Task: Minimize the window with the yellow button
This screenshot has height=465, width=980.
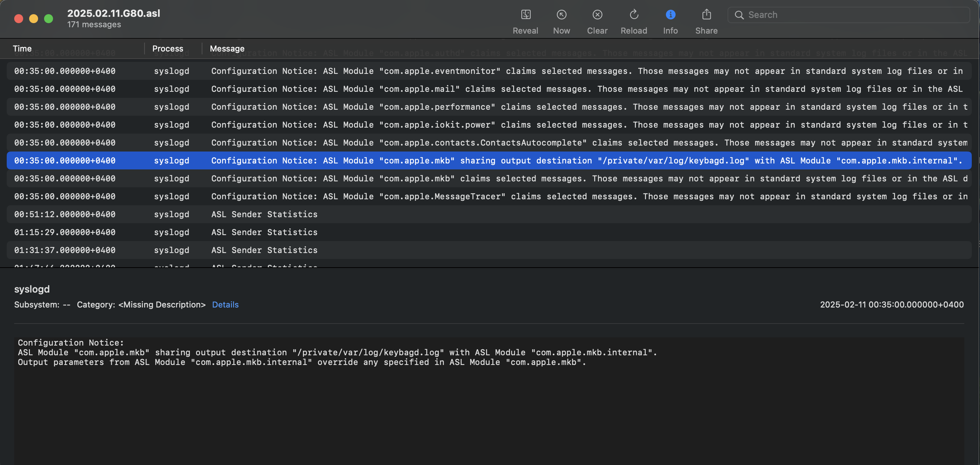Action: [x=34, y=19]
